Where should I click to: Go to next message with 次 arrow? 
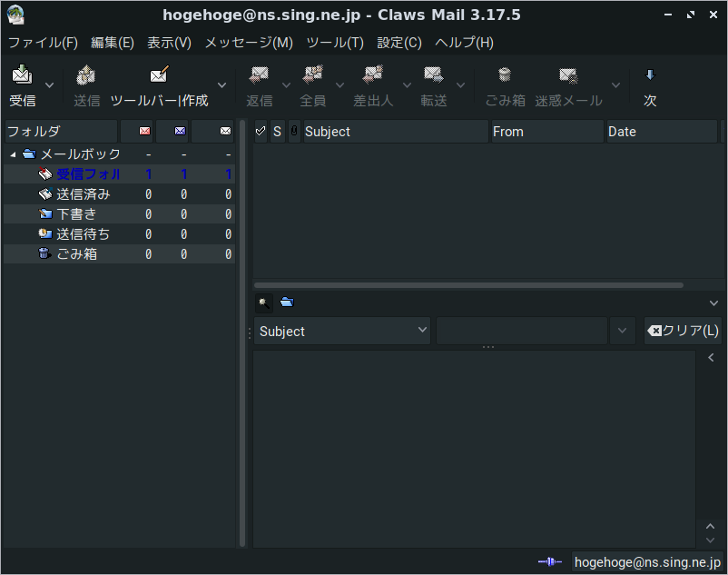650,74
